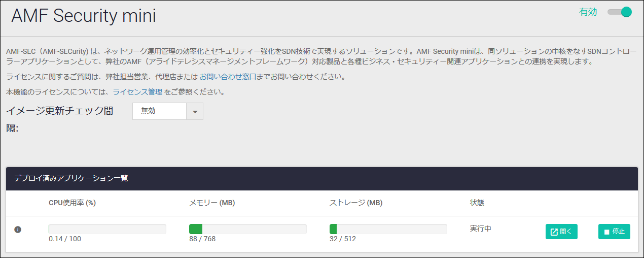
Task: Click the ストレージ (MB) column header
Action: tap(356, 203)
